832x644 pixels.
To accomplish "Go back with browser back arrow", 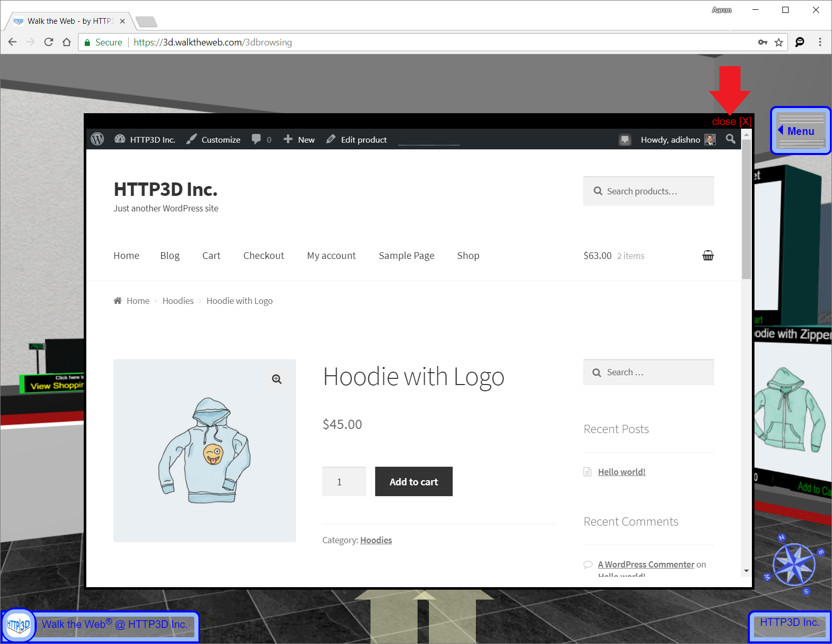I will tap(12, 42).
